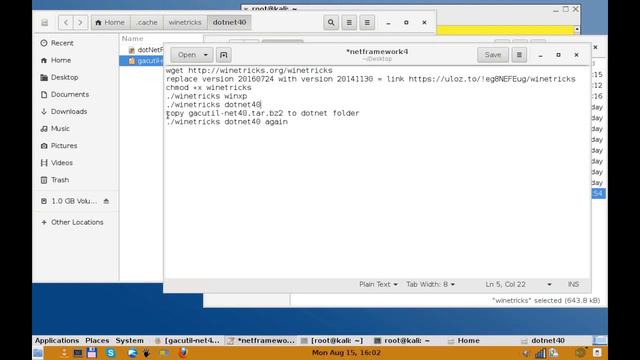Eject the 1.0 GB Volume
The image size is (640, 360).
pos(106,201)
